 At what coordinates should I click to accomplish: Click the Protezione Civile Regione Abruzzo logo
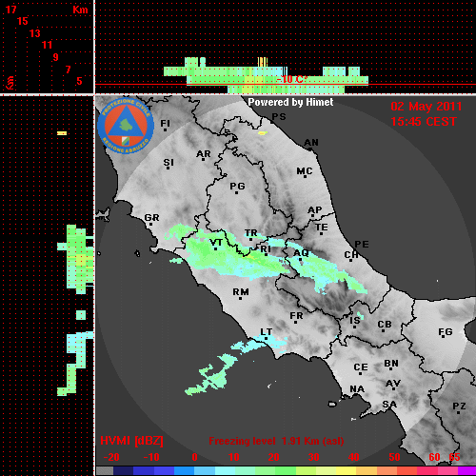coord(126,126)
